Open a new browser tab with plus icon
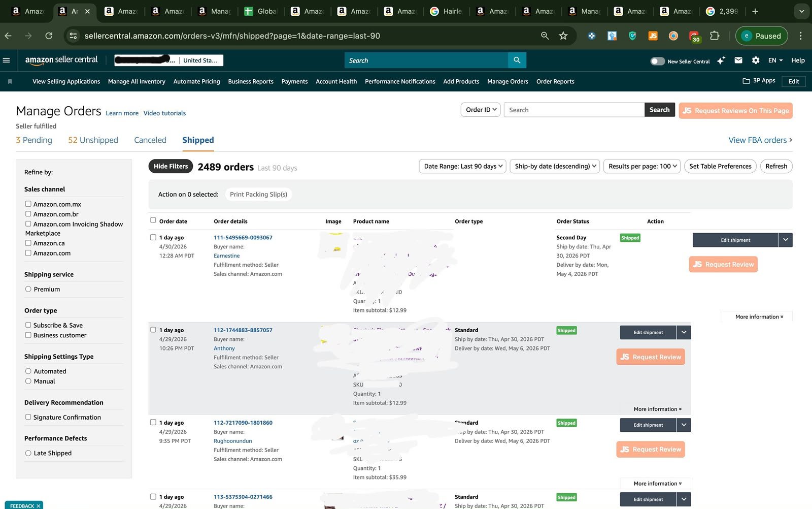Viewport: 812px width, 509px height. [x=755, y=11]
